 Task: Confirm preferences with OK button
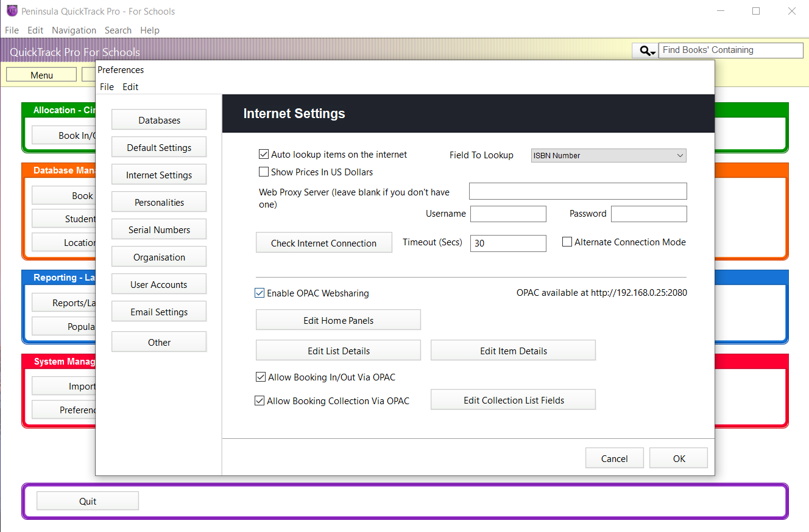[679, 458]
